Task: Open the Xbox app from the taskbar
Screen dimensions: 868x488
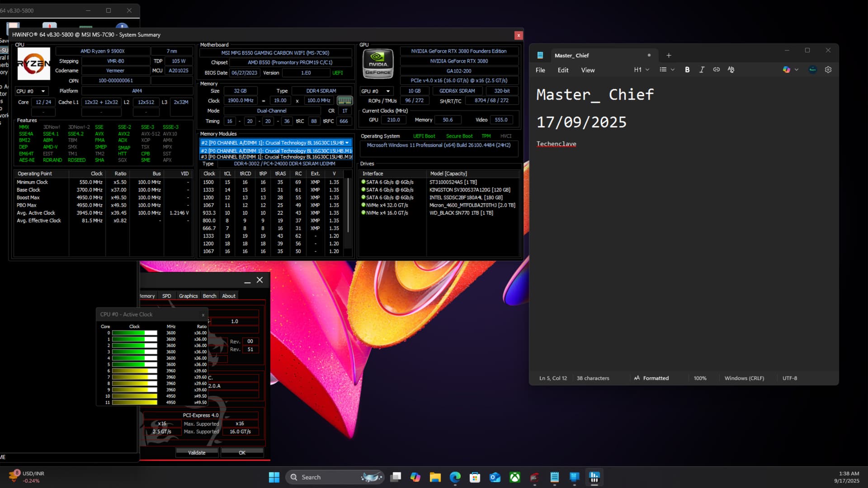Action: tap(515, 477)
